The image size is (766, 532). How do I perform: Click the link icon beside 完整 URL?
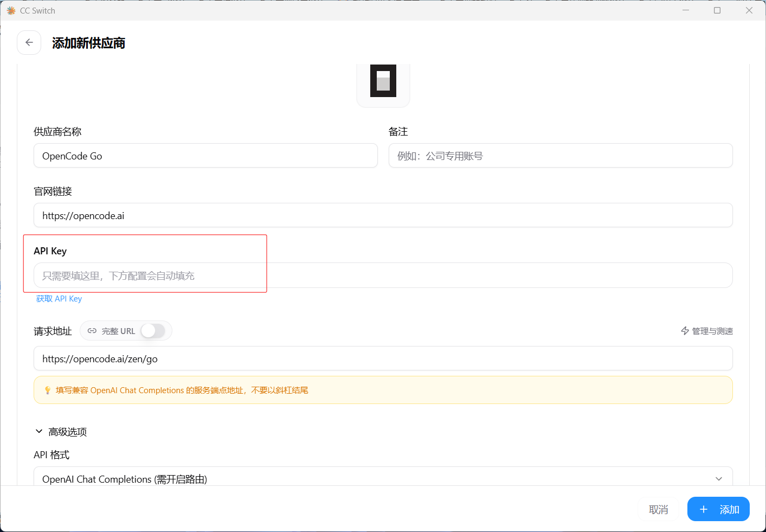(92, 331)
